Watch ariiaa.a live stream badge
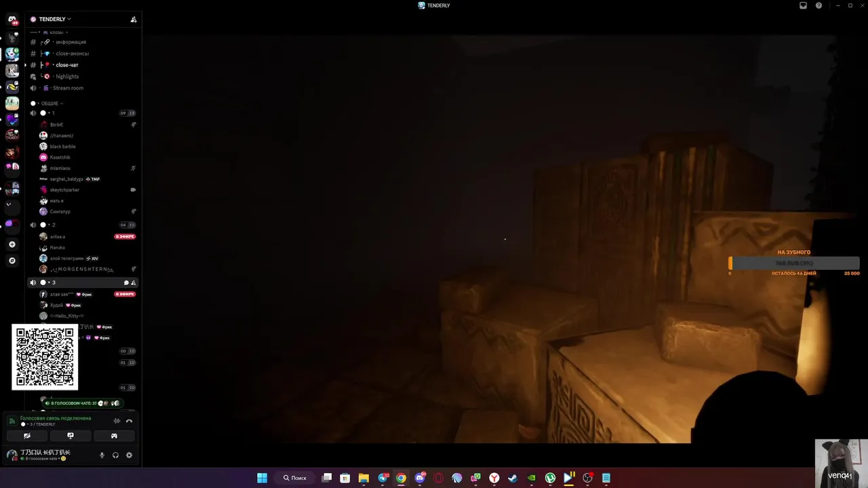This screenshot has height=488, width=868. (x=125, y=237)
